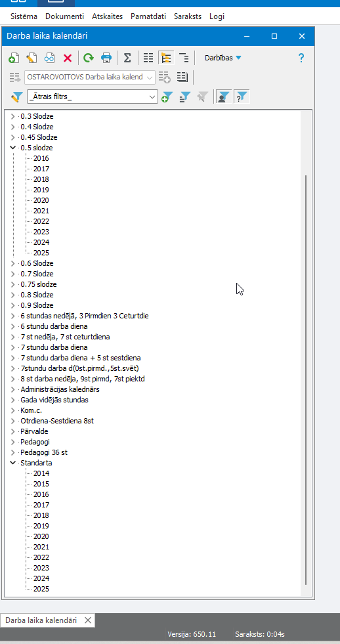Print the calendar list

click(106, 58)
